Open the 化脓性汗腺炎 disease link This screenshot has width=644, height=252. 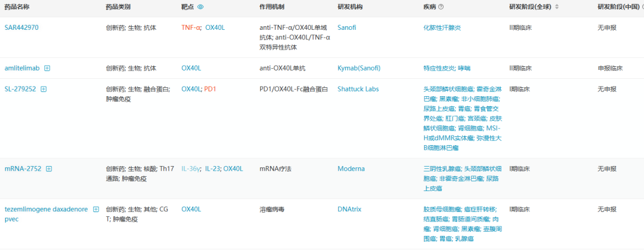pos(441,27)
